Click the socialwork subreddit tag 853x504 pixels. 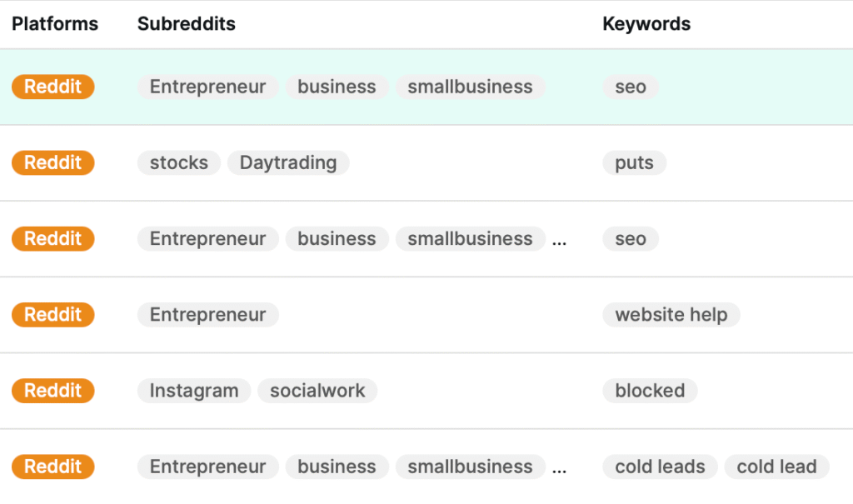coord(317,391)
